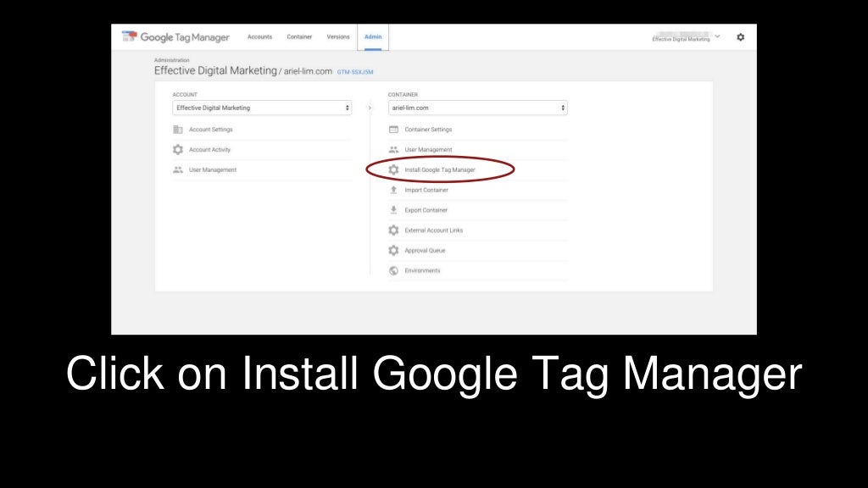Screen dimensions: 868x488
Task: Click the arrow between Account and Container columns
Action: tap(370, 108)
